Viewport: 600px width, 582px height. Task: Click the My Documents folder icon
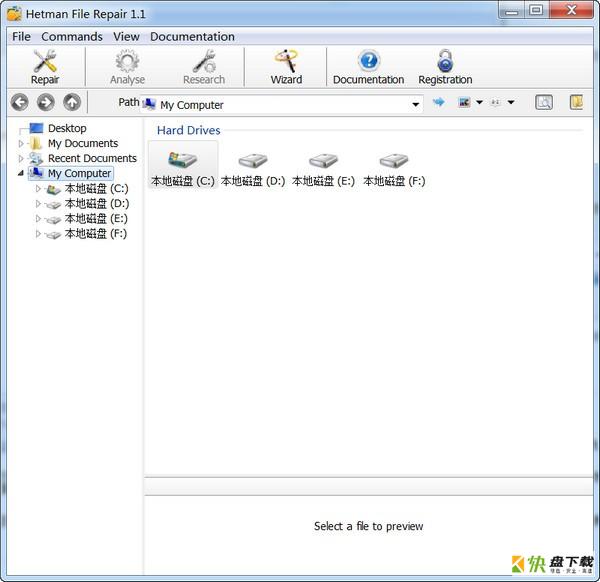tap(36, 143)
